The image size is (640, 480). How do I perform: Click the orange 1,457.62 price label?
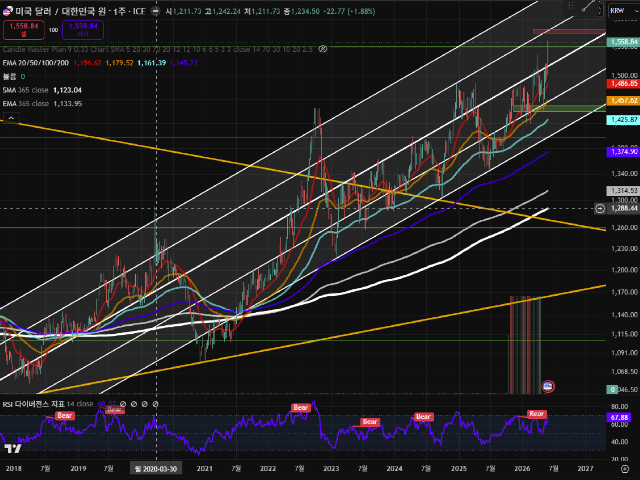click(x=623, y=100)
